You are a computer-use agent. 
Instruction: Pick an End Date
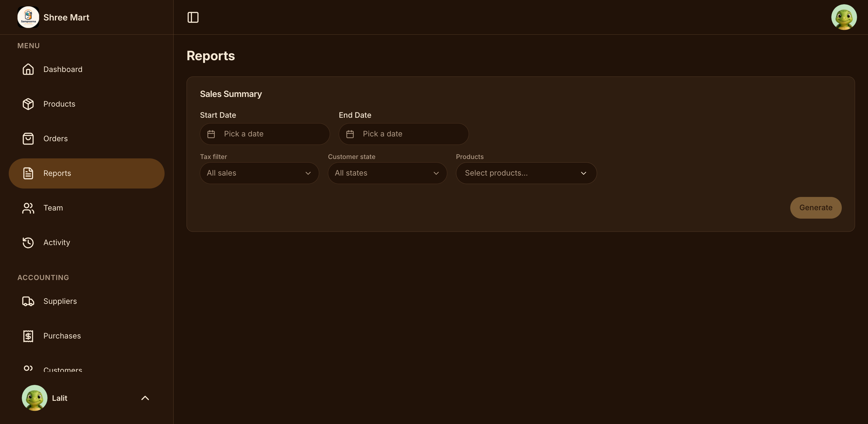tap(403, 134)
